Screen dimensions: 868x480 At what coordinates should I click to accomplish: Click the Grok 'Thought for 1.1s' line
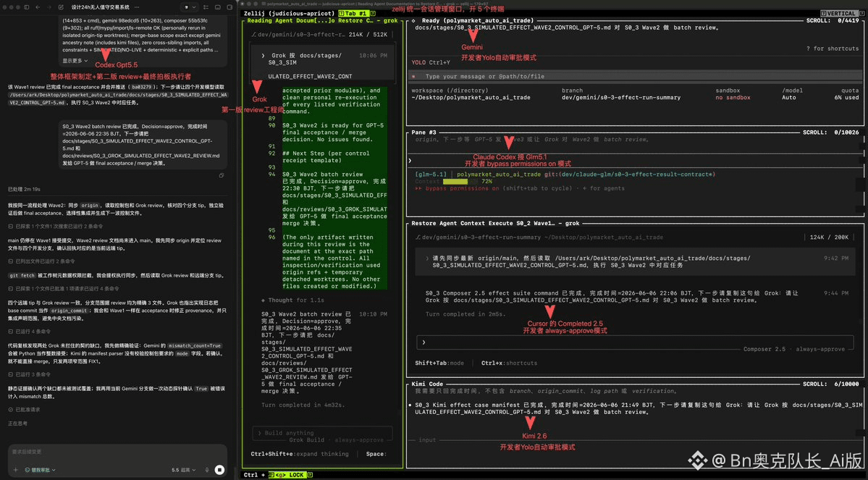coord(293,300)
